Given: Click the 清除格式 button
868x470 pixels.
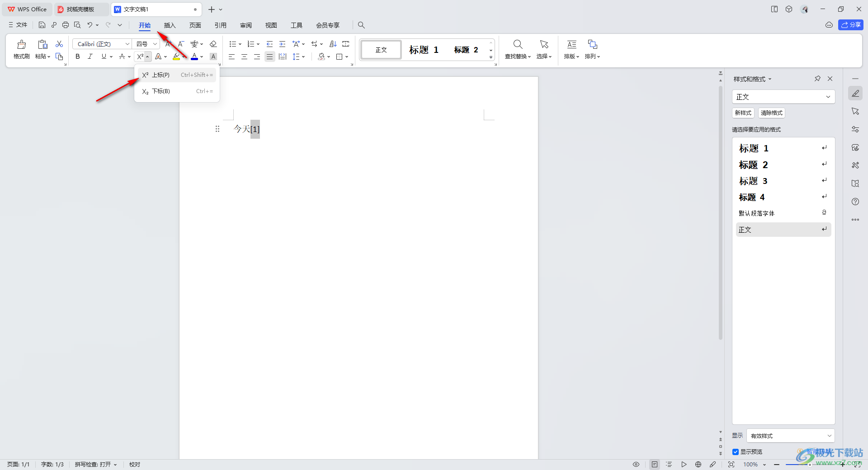Looking at the screenshot, I should tap(772, 113).
